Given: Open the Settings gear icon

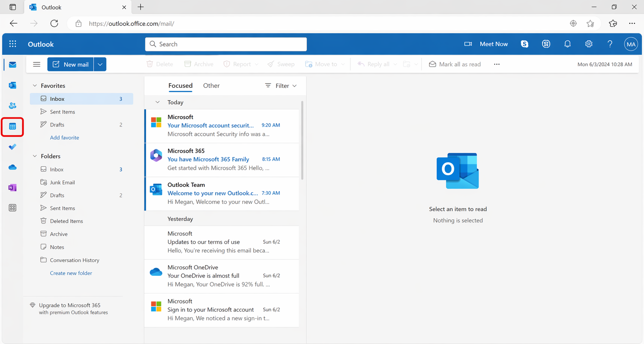Looking at the screenshot, I should [588, 44].
